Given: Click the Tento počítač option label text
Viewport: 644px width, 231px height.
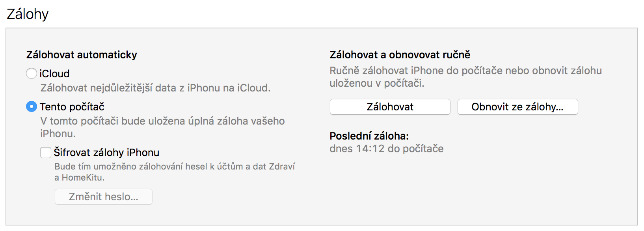Looking at the screenshot, I should pyautogui.click(x=72, y=107).
